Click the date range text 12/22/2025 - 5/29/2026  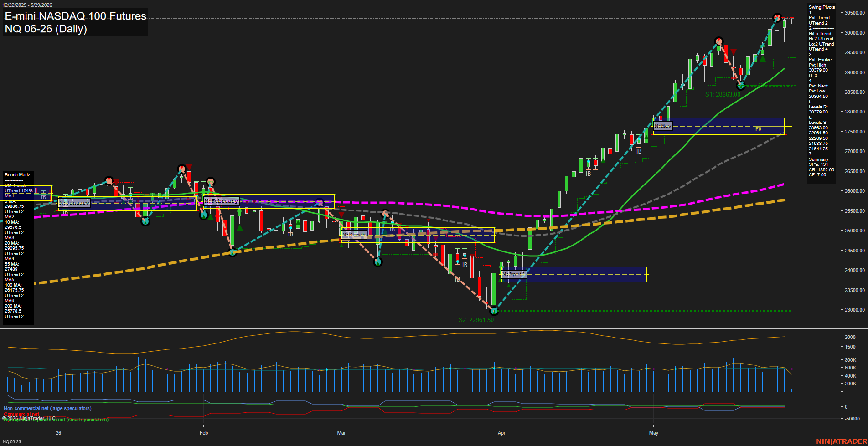point(27,5)
